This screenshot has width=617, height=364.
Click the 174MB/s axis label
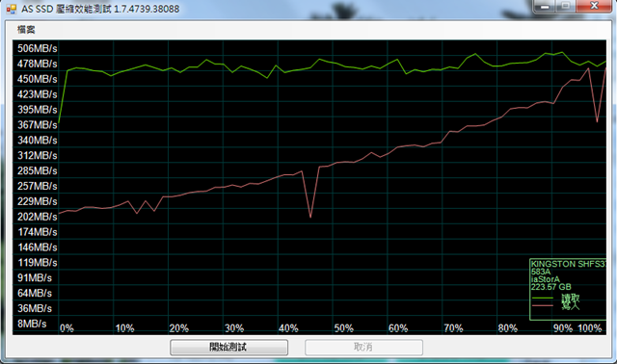tap(38, 232)
